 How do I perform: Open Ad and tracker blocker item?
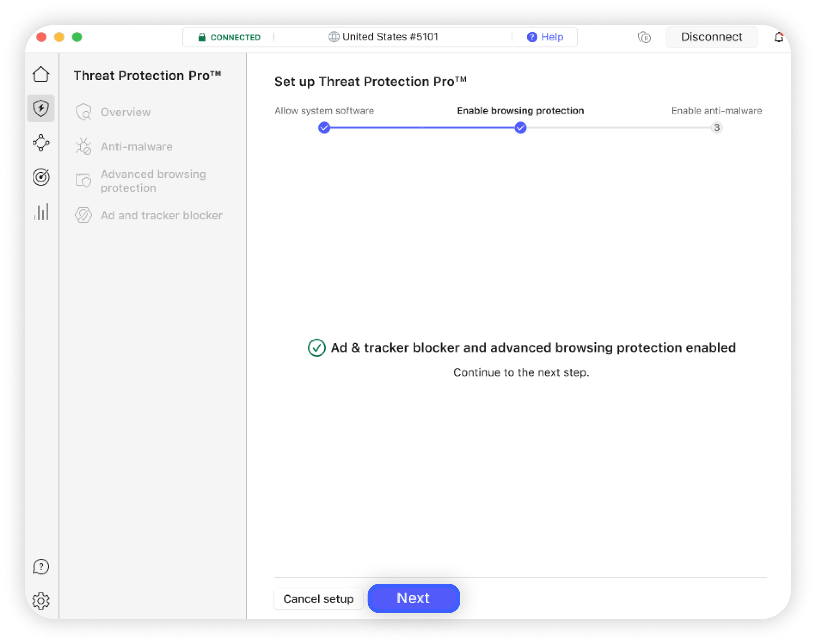161,215
